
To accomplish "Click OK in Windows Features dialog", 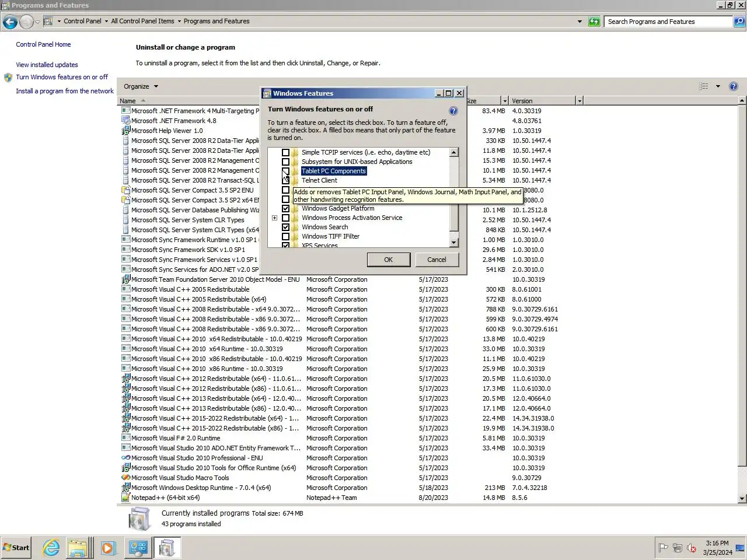I will pyautogui.click(x=389, y=260).
